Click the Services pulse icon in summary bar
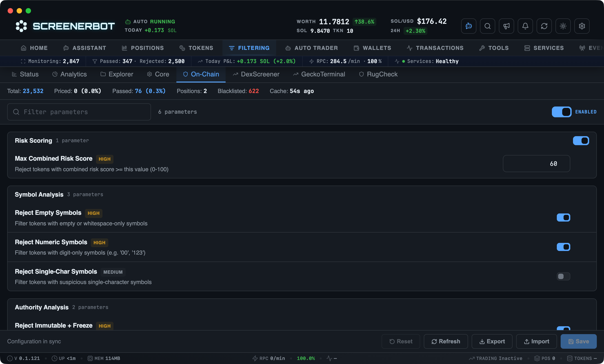The image size is (604, 364). (x=397, y=61)
